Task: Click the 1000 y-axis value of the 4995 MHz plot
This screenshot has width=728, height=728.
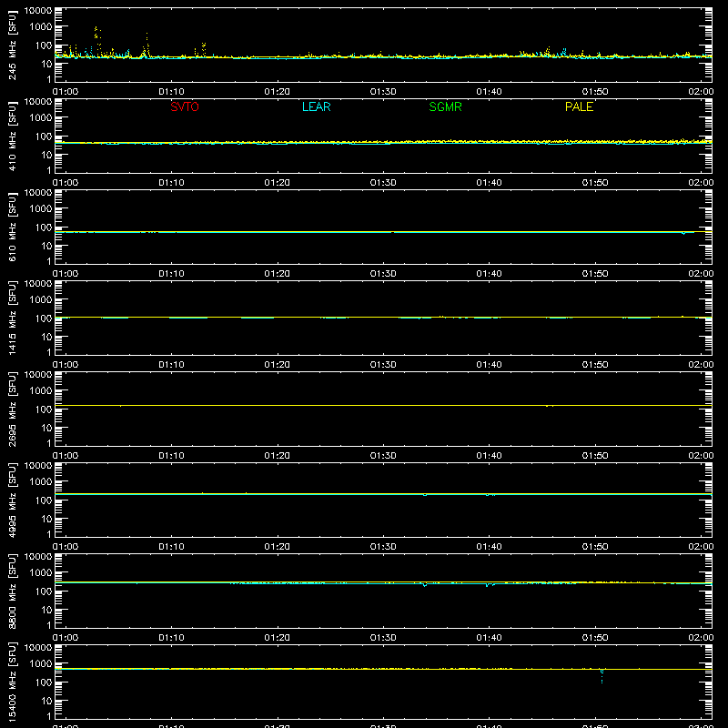Action: [41, 482]
